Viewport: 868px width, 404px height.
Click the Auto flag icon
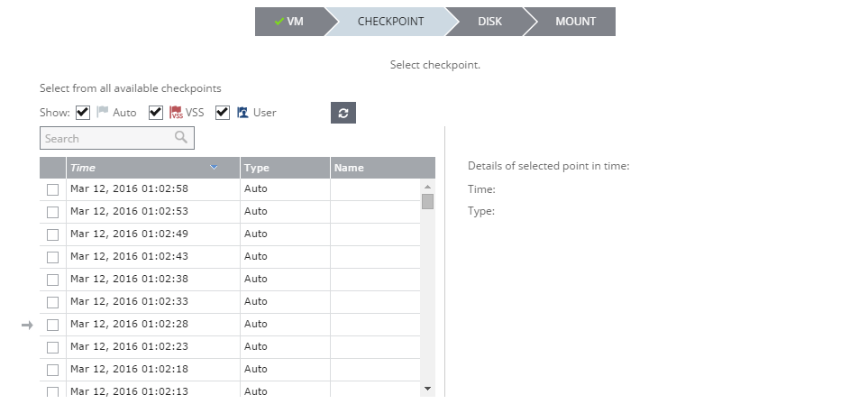(103, 113)
